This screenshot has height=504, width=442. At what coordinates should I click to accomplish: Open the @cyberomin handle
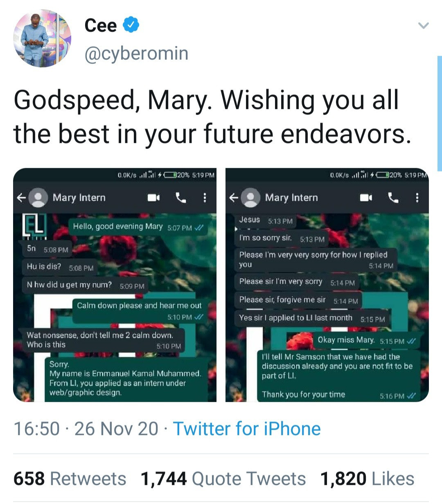(136, 54)
